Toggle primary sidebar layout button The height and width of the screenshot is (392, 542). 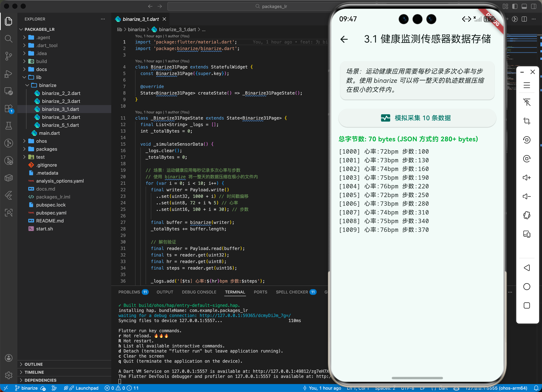(x=515, y=7)
